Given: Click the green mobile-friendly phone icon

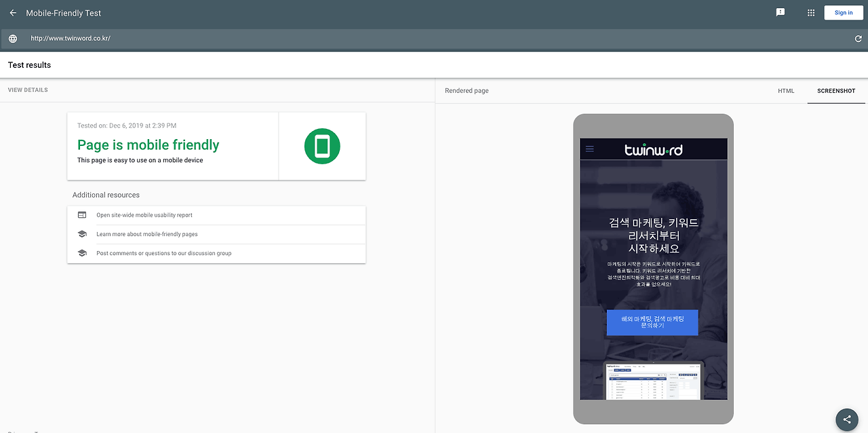Looking at the screenshot, I should [322, 146].
